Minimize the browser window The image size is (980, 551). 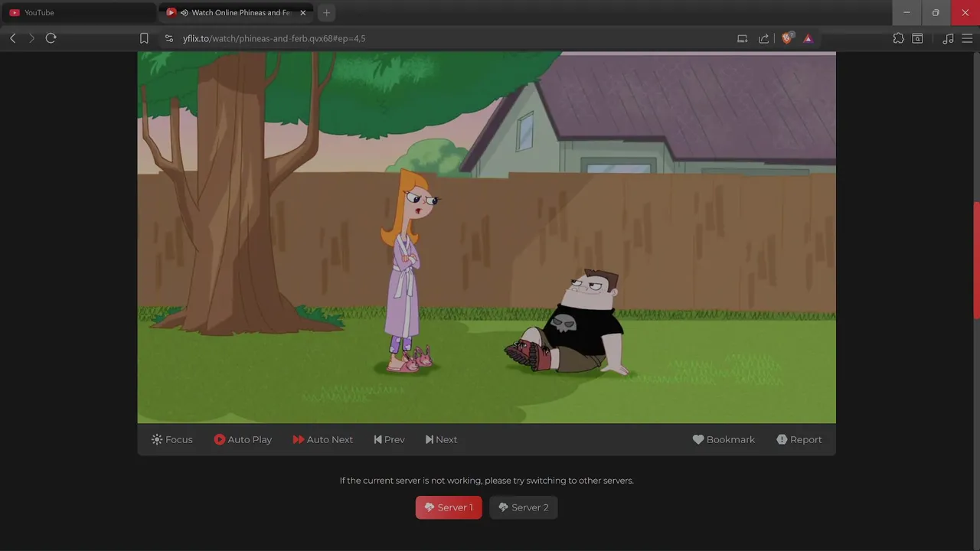(906, 12)
